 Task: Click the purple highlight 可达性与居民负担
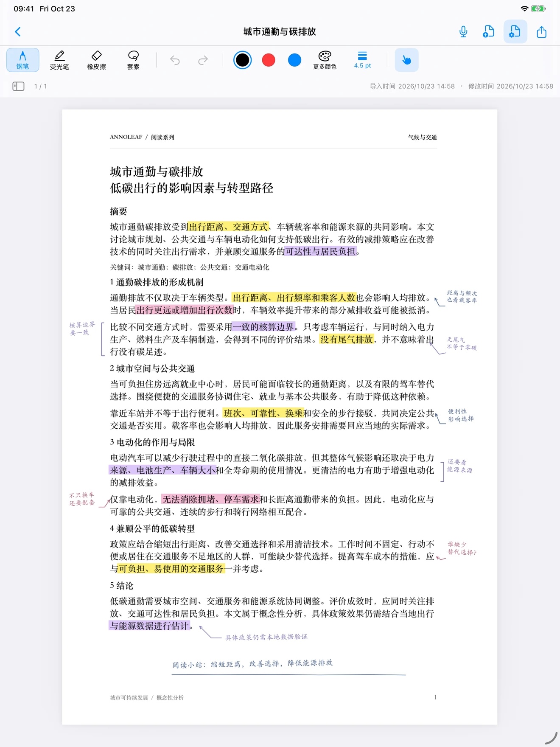(320, 252)
